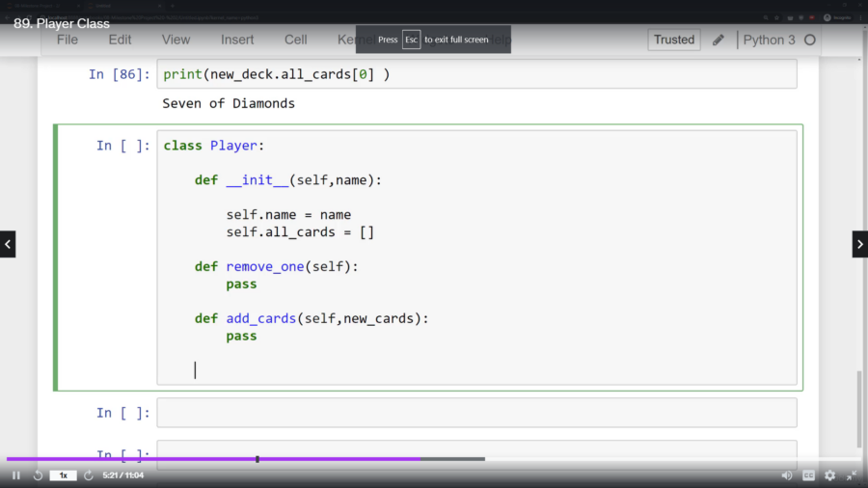Click the bookmark marker on the timeline
868x488 pixels.
pyautogui.click(x=258, y=459)
